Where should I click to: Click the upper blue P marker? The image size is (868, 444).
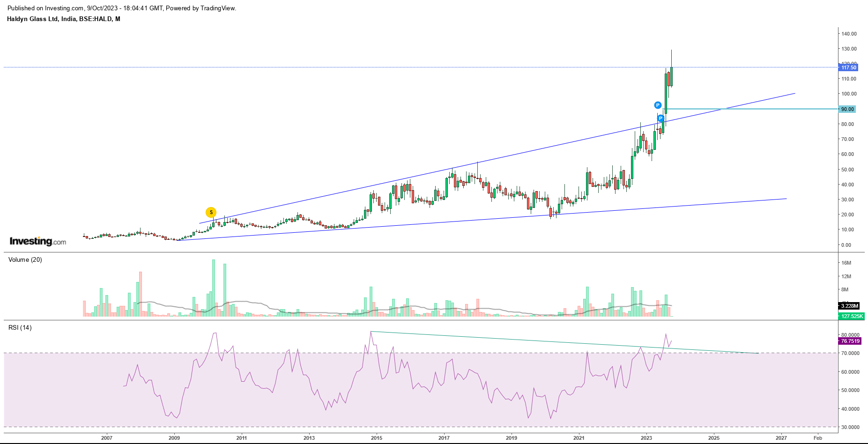point(658,105)
